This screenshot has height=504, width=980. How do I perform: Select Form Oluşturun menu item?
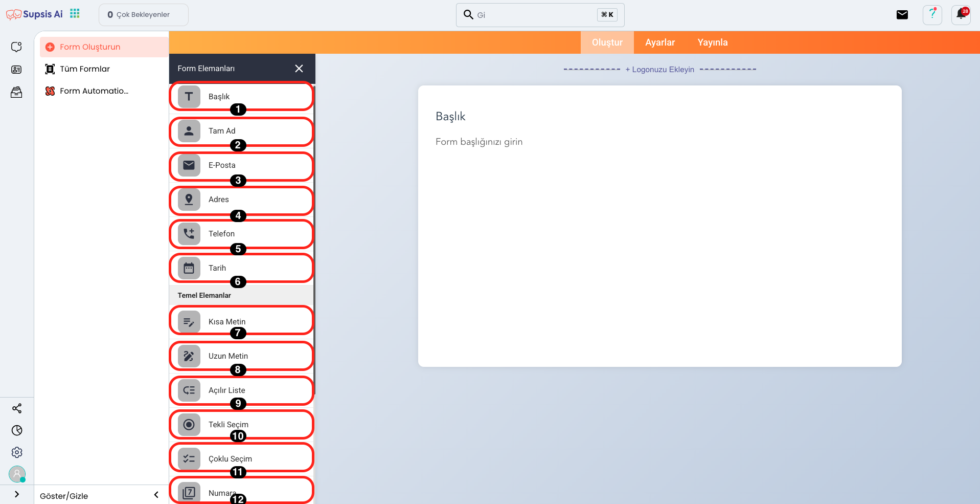pos(104,47)
